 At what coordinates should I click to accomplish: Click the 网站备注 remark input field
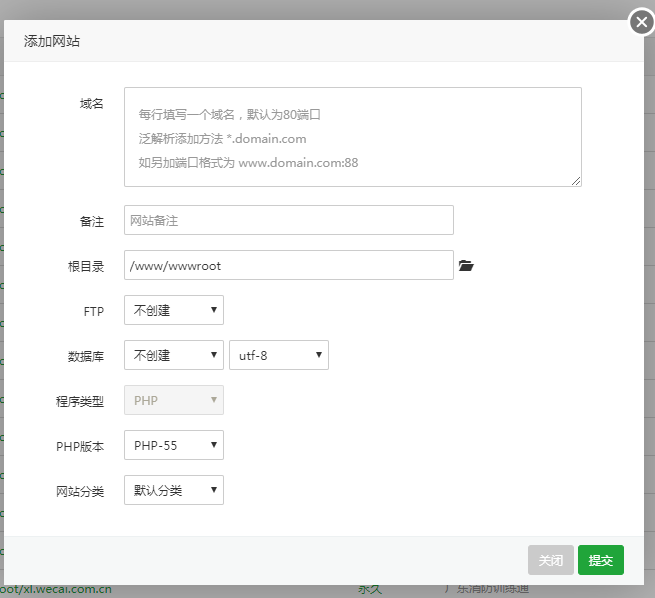coord(289,220)
